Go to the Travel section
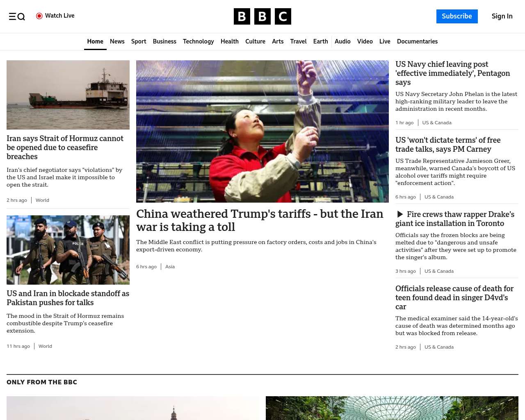The height and width of the screenshot is (420, 525). coord(298,41)
